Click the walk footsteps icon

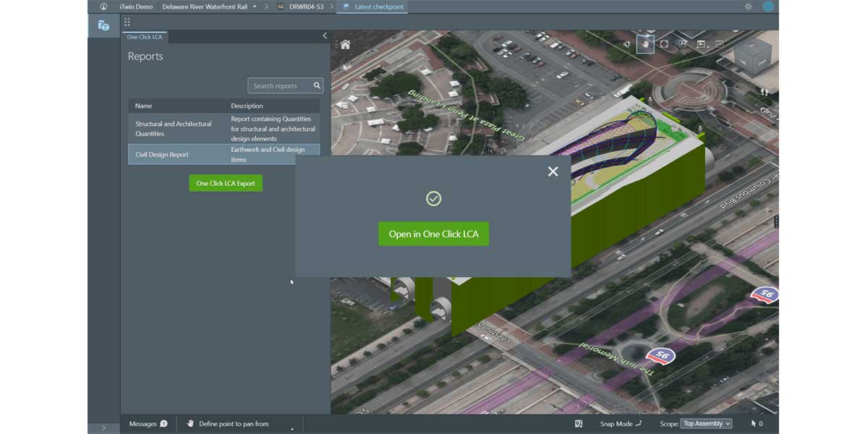[765, 92]
